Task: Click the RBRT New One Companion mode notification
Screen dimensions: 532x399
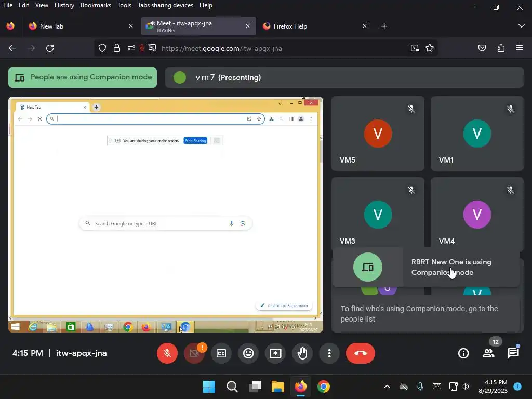Action: (x=426, y=267)
